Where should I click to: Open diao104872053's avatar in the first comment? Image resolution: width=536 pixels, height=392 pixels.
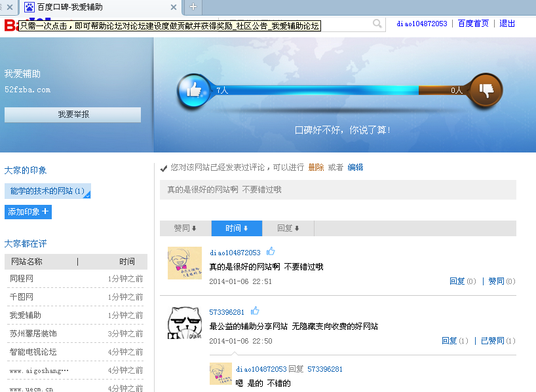(x=185, y=263)
